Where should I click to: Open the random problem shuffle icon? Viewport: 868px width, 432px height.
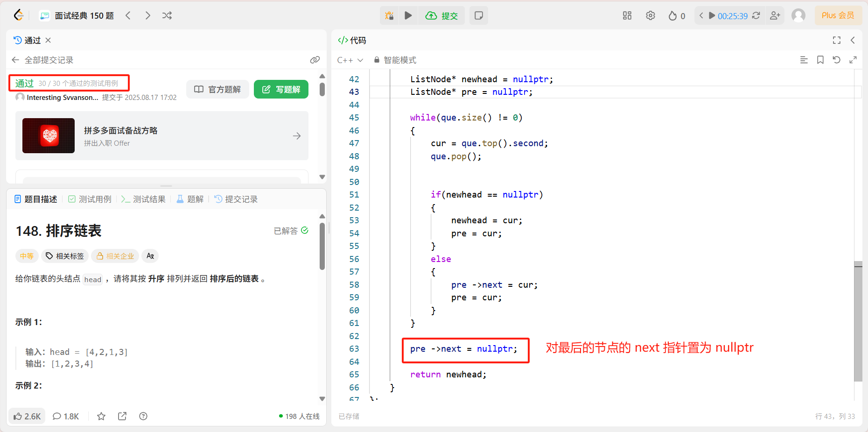pyautogui.click(x=167, y=15)
